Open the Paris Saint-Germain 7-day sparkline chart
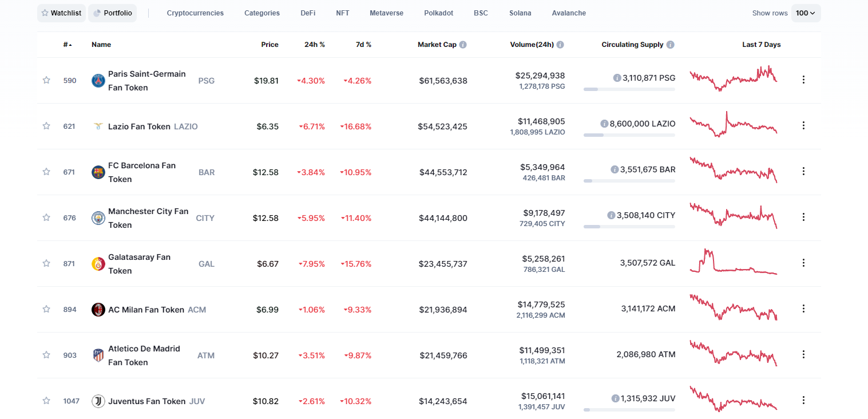868x419 pixels. [x=734, y=78]
